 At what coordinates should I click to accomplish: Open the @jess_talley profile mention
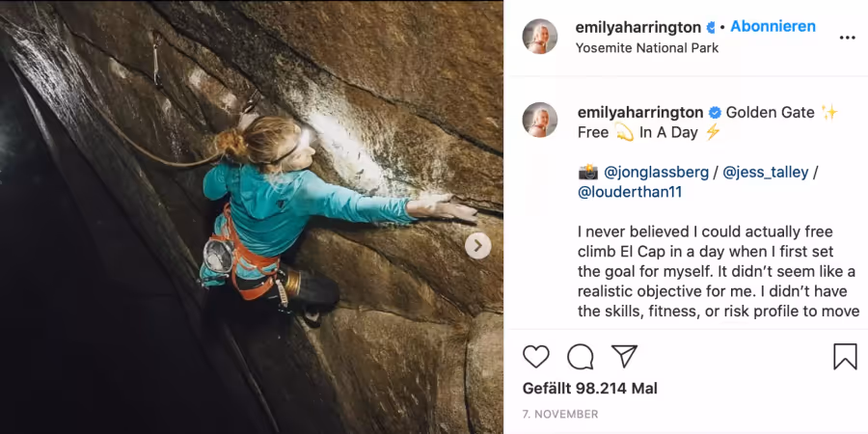(766, 173)
